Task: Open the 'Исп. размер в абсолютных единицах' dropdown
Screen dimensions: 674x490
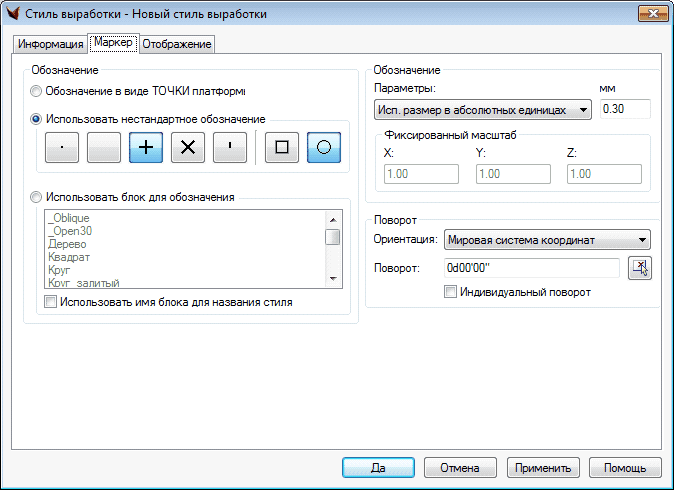Action: (x=483, y=108)
